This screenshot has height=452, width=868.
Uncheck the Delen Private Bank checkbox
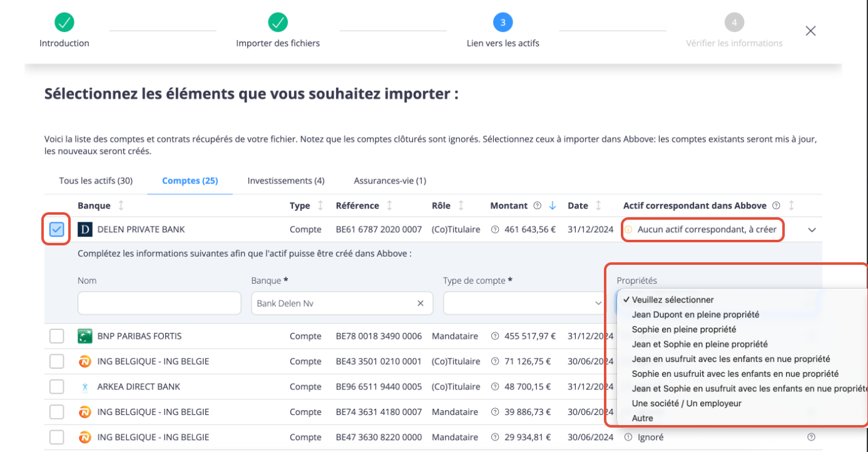tap(57, 230)
